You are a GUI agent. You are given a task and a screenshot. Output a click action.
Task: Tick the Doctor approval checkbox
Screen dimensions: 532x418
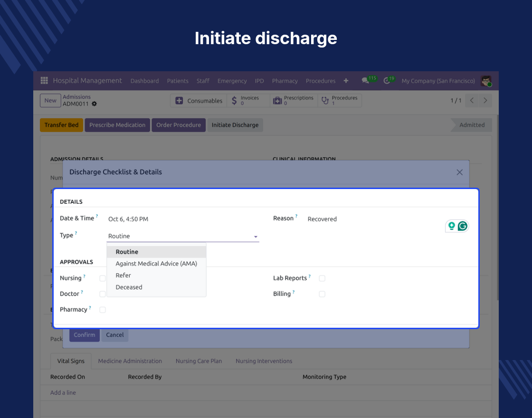pyautogui.click(x=103, y=294)
